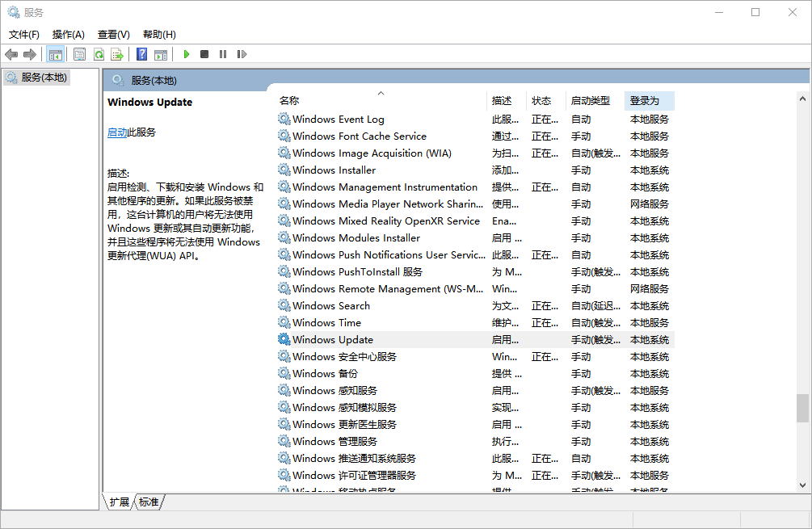Image resolution: width=812 pixels, height=529 pixels.
Task: Click the vertical scrollbar thumb
Action: click(x=802, y=409)
